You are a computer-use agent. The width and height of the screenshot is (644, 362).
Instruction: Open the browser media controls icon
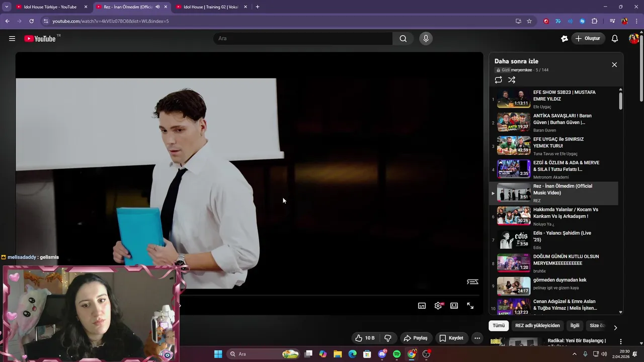612,21
